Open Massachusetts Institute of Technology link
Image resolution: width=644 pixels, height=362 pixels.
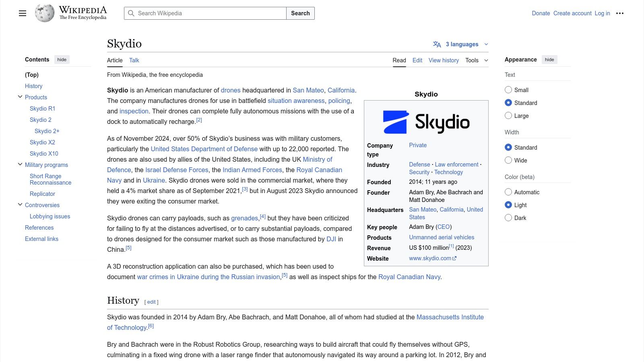(x=450, y=317)
